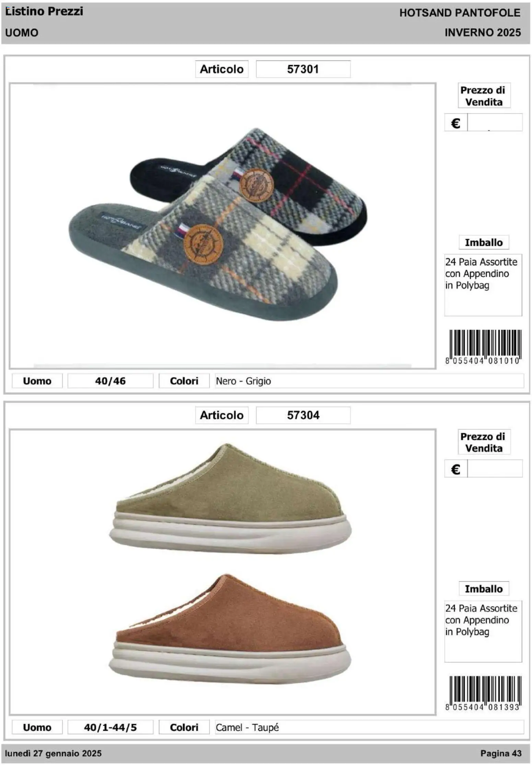Click the euro symbol in the first price box
The image size is (532, 765).
[x=455, y=123]
